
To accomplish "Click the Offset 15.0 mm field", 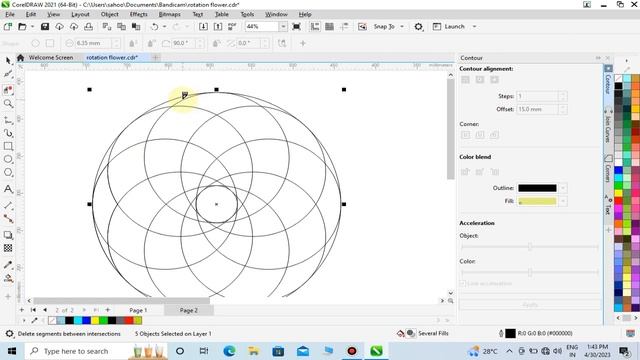I will pyautogui.click(x=537, y=109).
